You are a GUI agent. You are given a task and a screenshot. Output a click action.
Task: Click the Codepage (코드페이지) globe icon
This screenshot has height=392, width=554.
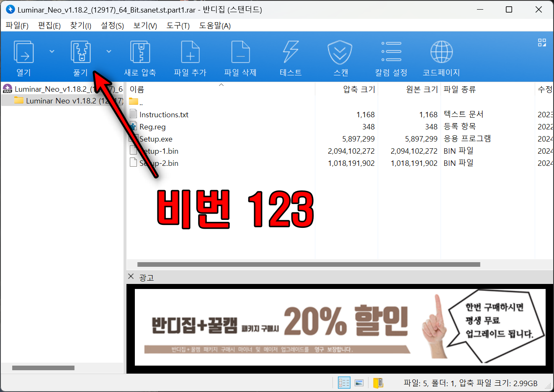click(441, 52)
